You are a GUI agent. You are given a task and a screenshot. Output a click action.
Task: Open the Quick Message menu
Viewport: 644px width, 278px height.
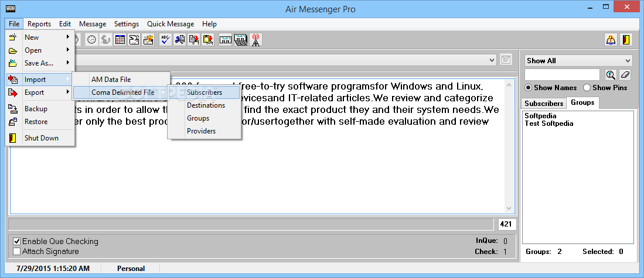click(x=171, y=24)
